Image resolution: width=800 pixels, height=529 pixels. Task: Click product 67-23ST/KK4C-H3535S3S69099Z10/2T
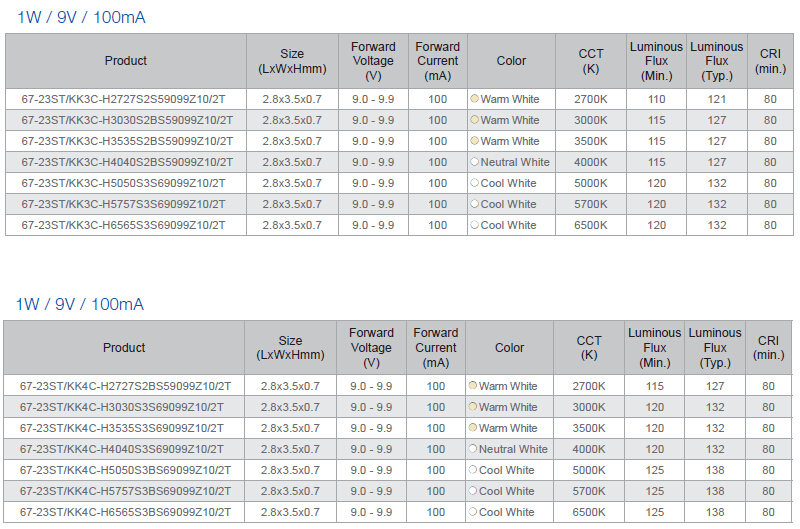click(x=121, y=428)
